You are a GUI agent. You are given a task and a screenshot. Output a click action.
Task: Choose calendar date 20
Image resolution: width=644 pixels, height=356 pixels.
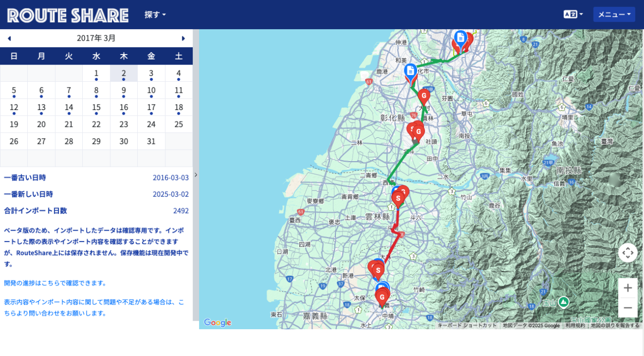coord(41,124)
